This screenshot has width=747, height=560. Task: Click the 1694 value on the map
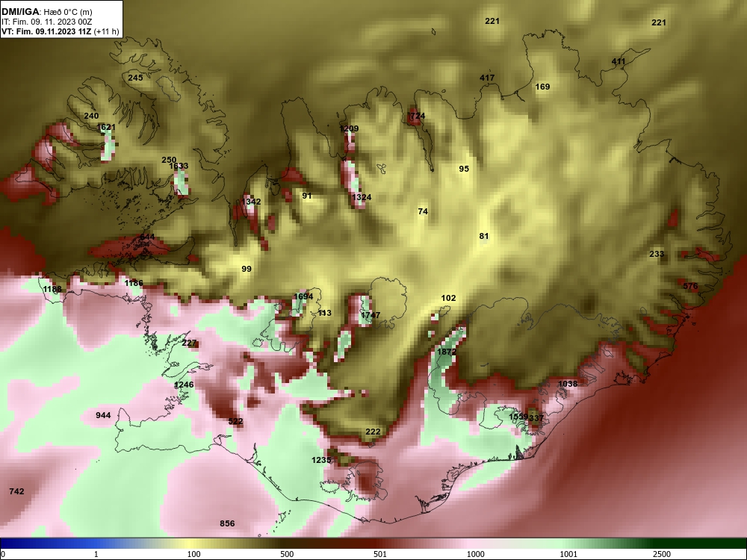tap(303, 296)
